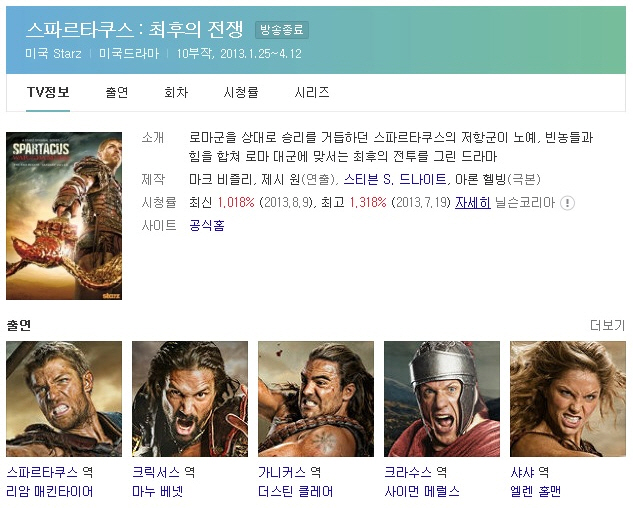
Task: Open the 시청률 tab
Action: pyautogui.click(x=241, y=92)
